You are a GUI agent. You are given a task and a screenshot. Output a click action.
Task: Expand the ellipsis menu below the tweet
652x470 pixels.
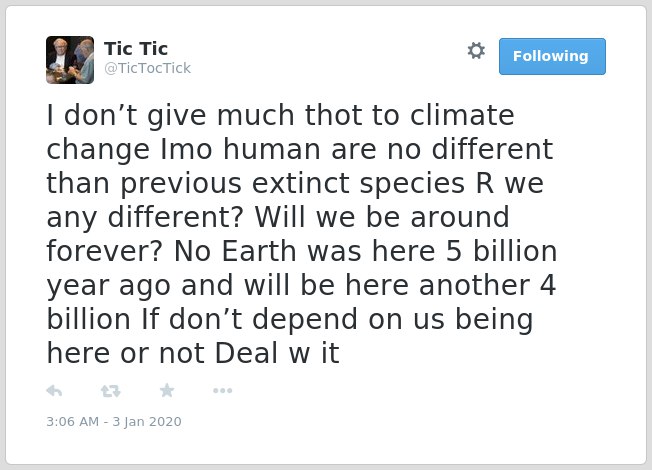point(222,391)
